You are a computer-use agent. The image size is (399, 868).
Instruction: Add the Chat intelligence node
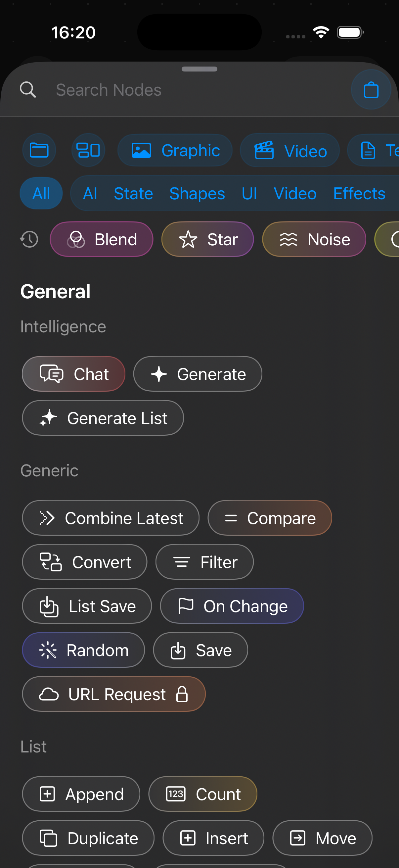coord(74,374)
